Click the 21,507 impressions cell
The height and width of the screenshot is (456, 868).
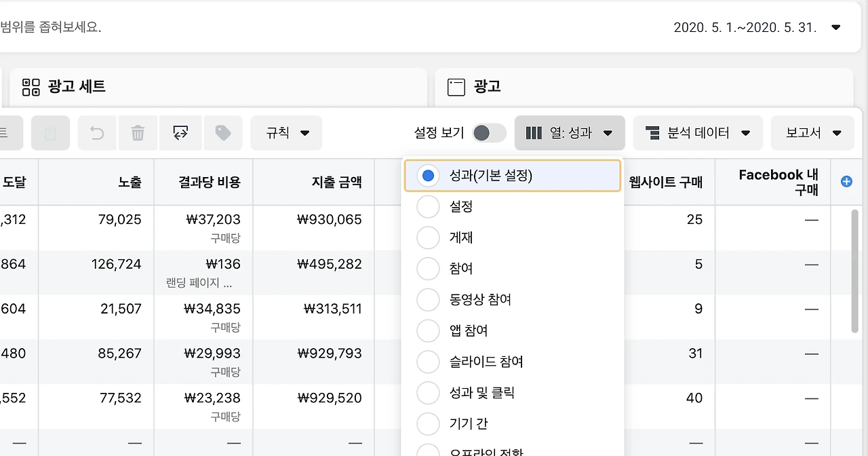click(x=121, y=309)
